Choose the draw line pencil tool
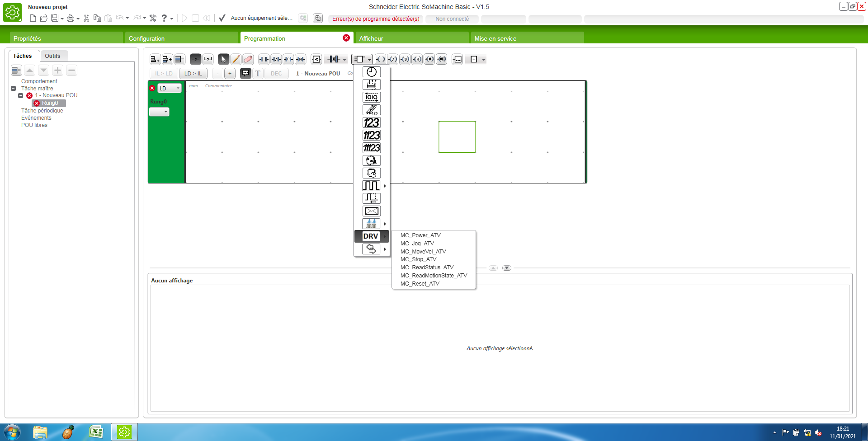Image resolution: width=868 pixels, height=441 pixels. tap(236, 59)
